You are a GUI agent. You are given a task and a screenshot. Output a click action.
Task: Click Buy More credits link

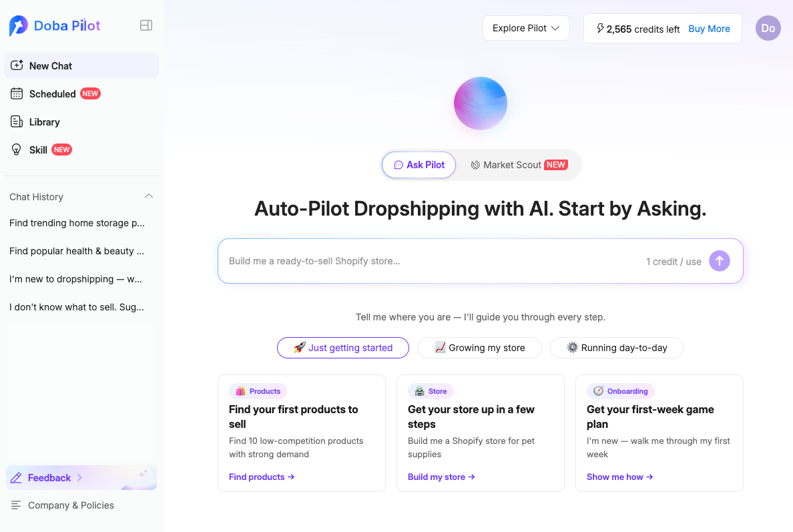[x=709, y=29]
